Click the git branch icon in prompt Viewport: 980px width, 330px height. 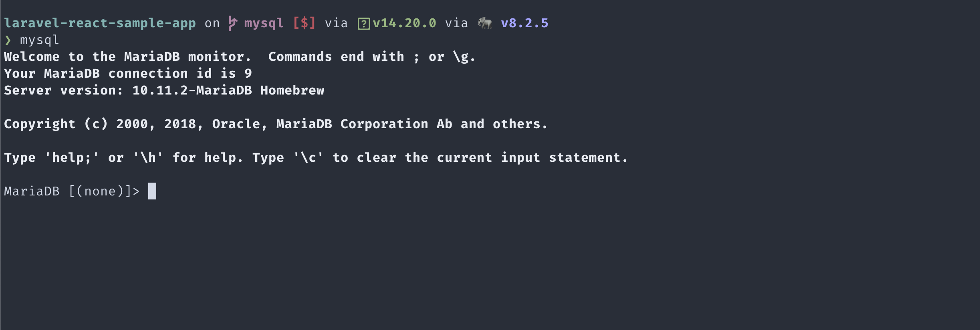pyautogui.click(x=233, y=23)
